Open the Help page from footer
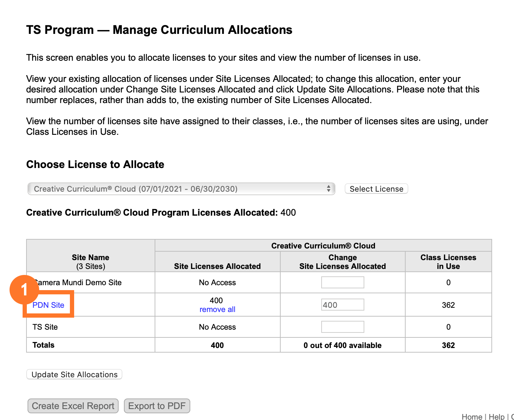The height and width of the screenshot is (420, 514). click(496, 416)
